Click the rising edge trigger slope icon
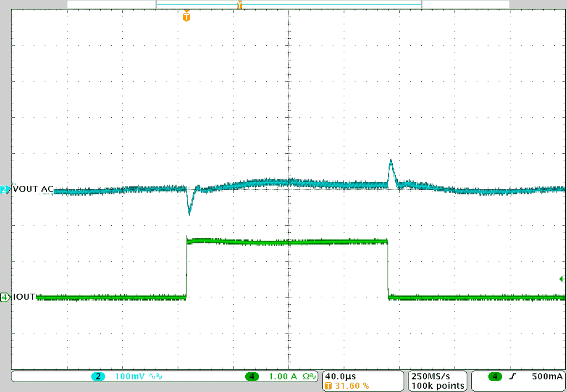 (512, 376)
